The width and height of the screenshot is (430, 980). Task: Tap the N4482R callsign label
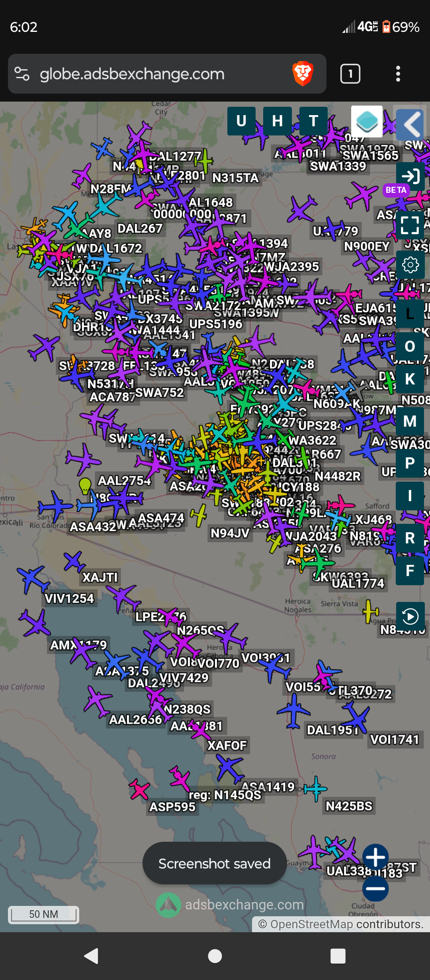click(x=338, y=476)
